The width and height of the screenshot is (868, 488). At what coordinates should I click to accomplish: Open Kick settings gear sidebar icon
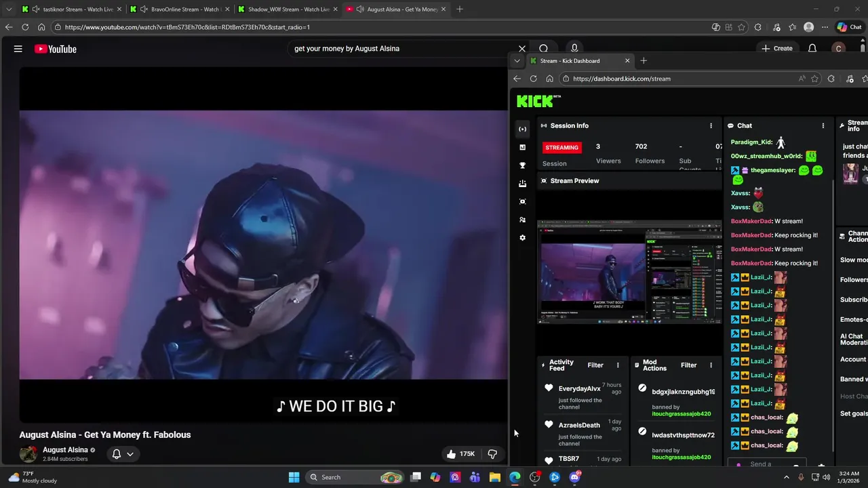(522, 238)
